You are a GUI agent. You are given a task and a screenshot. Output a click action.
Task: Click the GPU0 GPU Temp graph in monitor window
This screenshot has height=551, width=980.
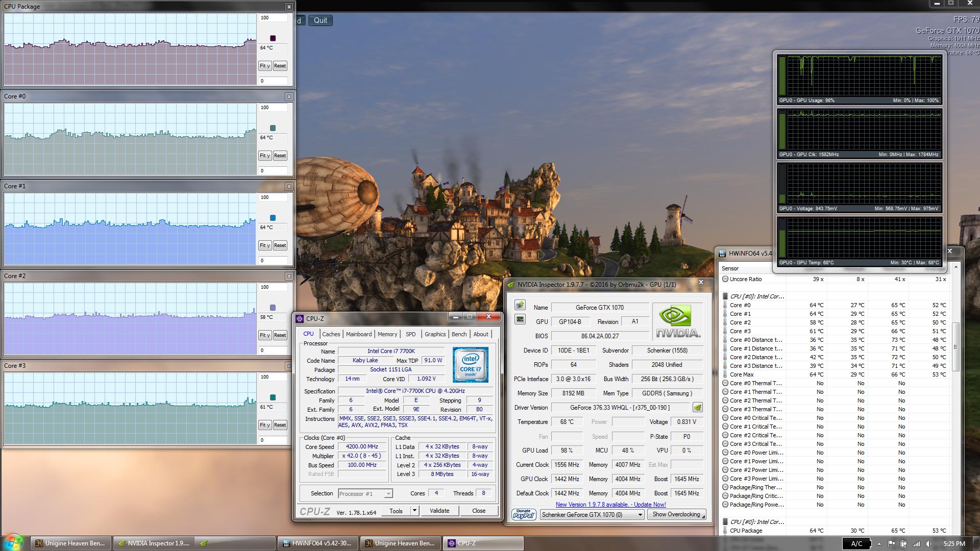[x=860, y=241]
